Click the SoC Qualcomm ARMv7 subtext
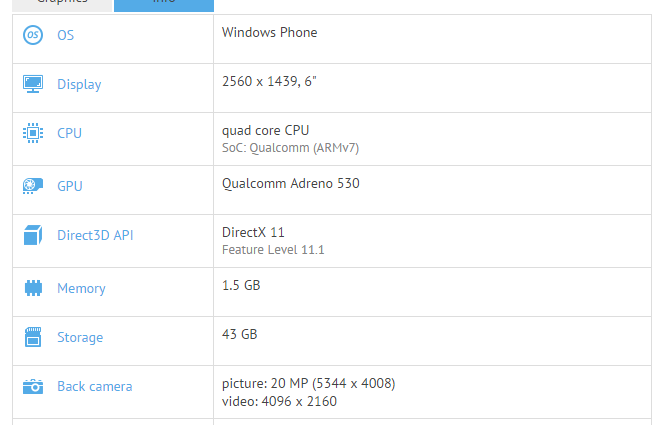This screenshot has width=672, height=425. 290,148
